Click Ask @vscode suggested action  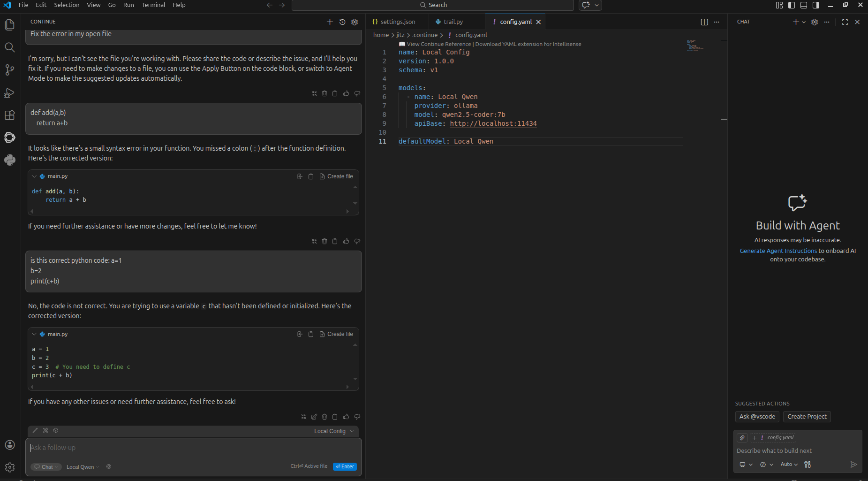(757, 417)
